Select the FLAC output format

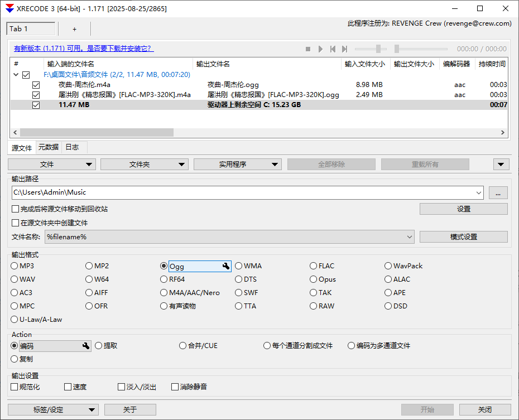(x=314, y=265)
